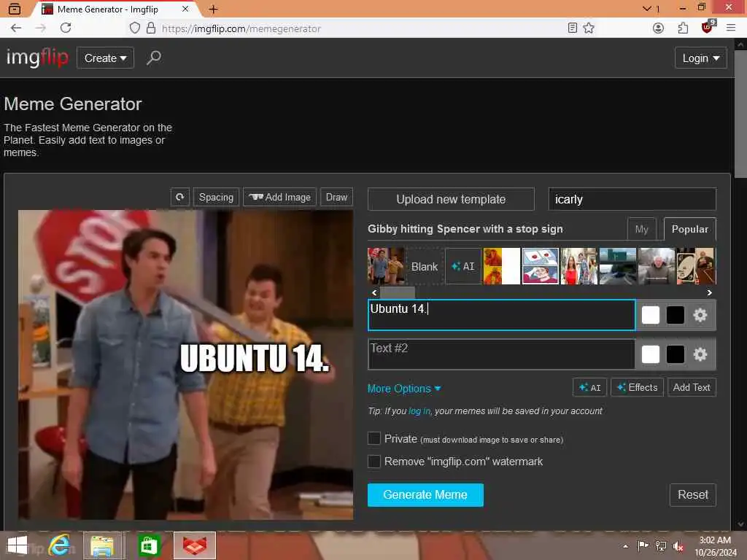Open the Windows Start button
The height and width of the screenshot is (560, 747).
click(x=18, y=545)
